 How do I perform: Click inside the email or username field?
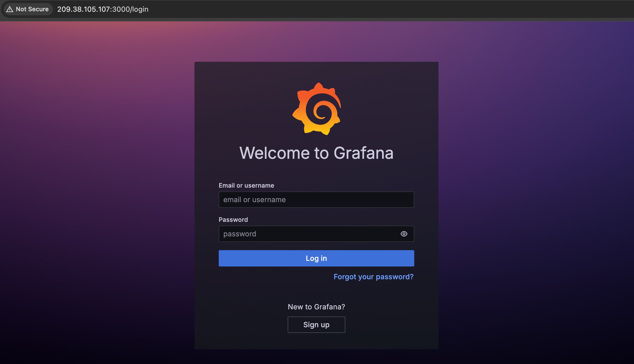point(316,199)
